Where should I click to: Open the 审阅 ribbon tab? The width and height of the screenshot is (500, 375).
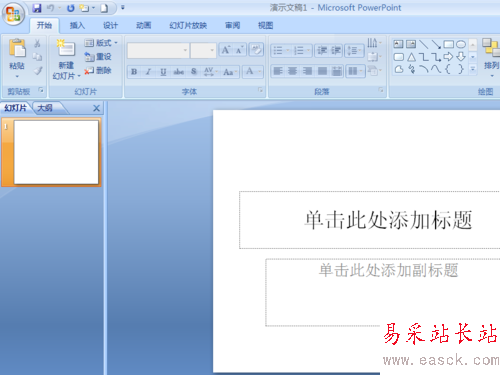pyautogui.click(x=232, y=25)
